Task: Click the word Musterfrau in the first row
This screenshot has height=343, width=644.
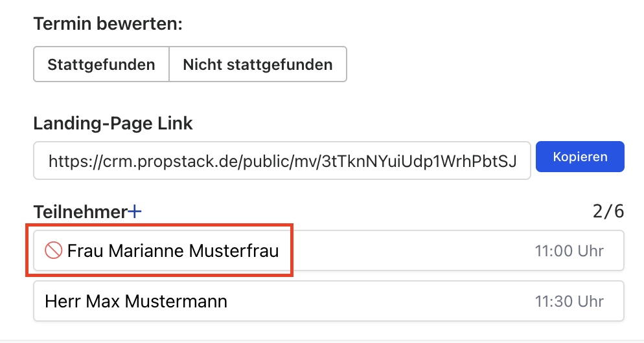Action: [234, 250]
